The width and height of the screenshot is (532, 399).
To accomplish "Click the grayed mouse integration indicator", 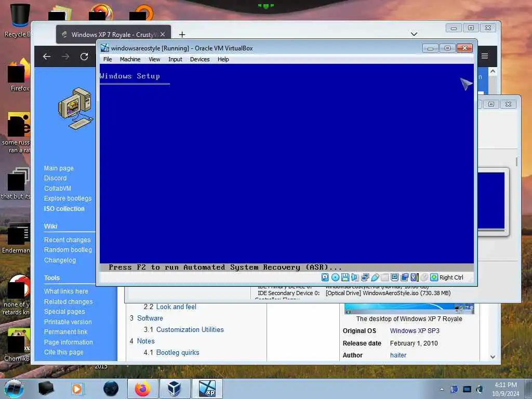I will click(424, 277).
